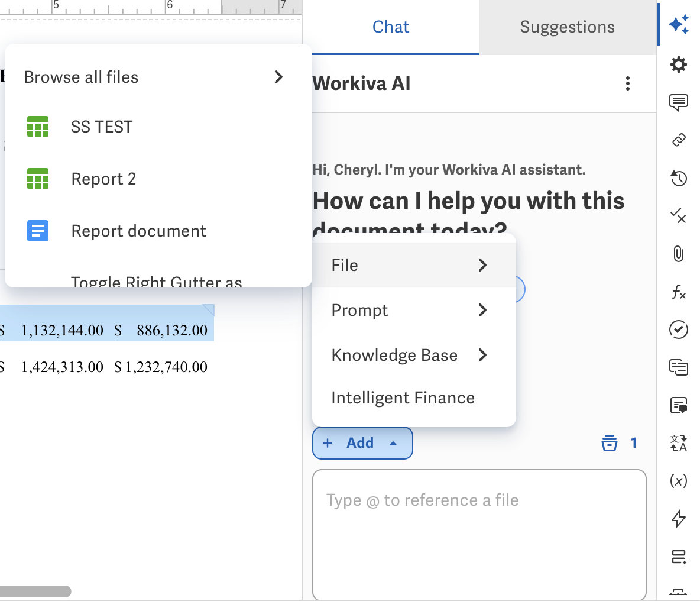Open the document with comment bubble icon
700x601 pixels.
click(x=679, y=405)
